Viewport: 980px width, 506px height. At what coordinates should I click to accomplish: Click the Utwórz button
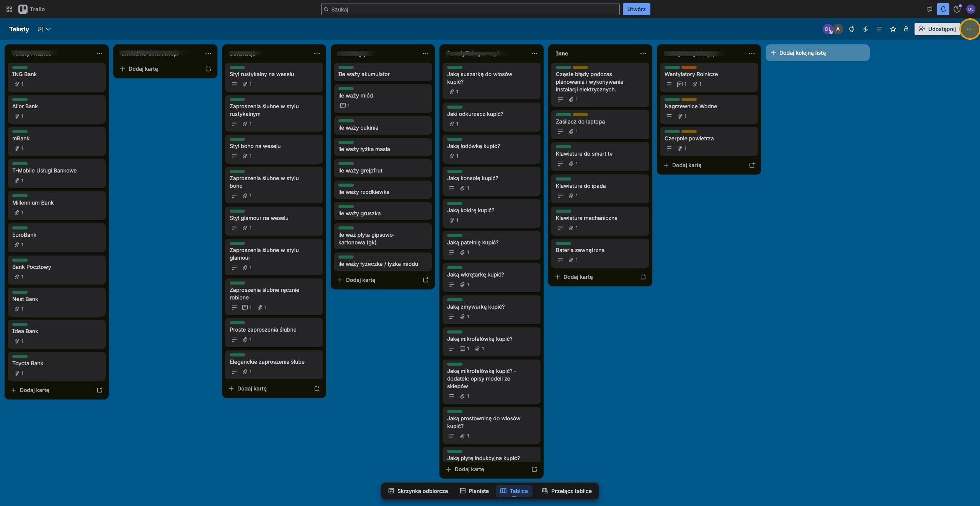pyautogui.click(x=636, y=9)
